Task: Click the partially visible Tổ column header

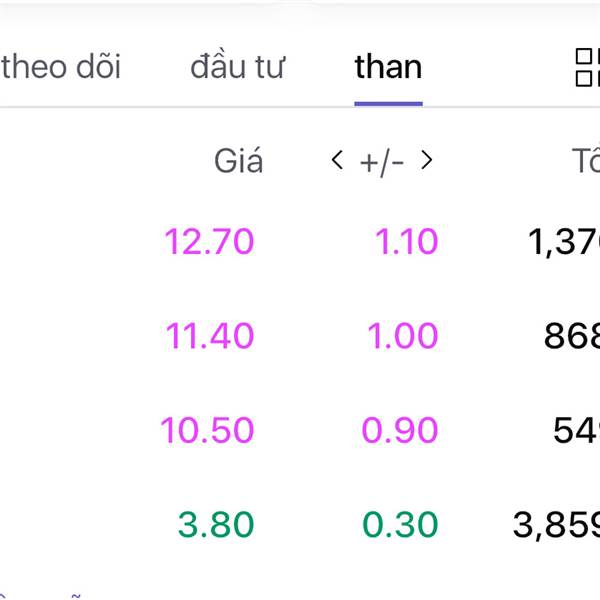Action: (x=585, y=161)
